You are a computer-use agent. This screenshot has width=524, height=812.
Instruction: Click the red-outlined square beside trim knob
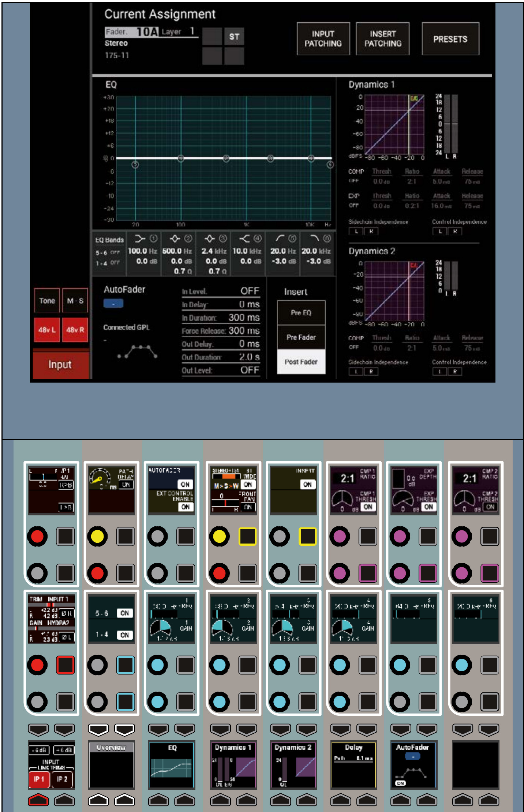(65, 665)
